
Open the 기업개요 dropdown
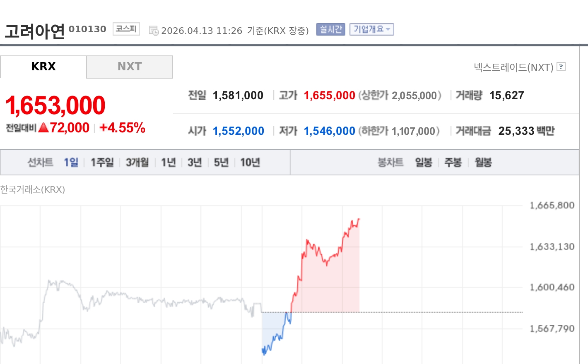(371, 29)
